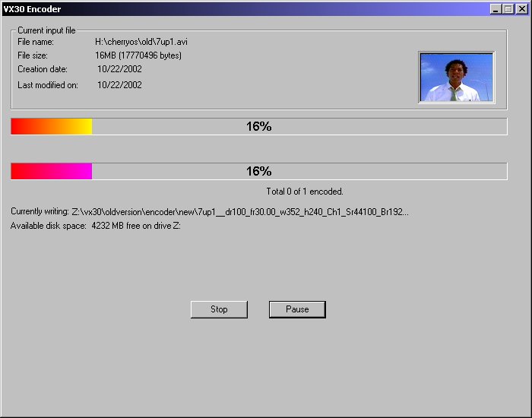
Task: Click the red-yellow file progress bar
Action: pos(259,127)
